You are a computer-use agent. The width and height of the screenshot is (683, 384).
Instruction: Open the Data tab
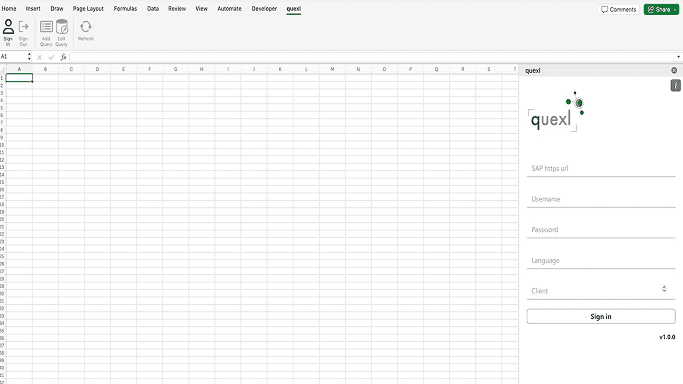tap(153, 8)
